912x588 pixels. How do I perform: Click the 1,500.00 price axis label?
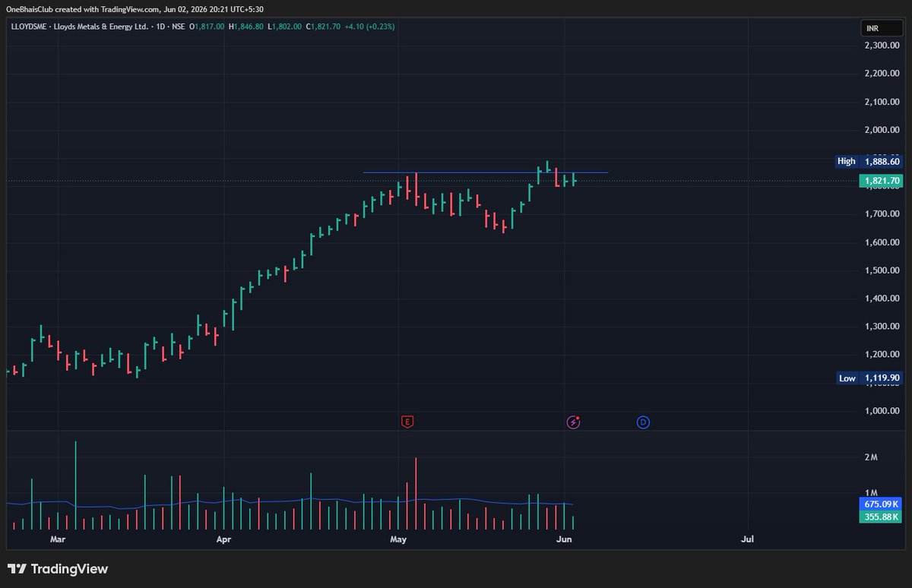[882, 270]
